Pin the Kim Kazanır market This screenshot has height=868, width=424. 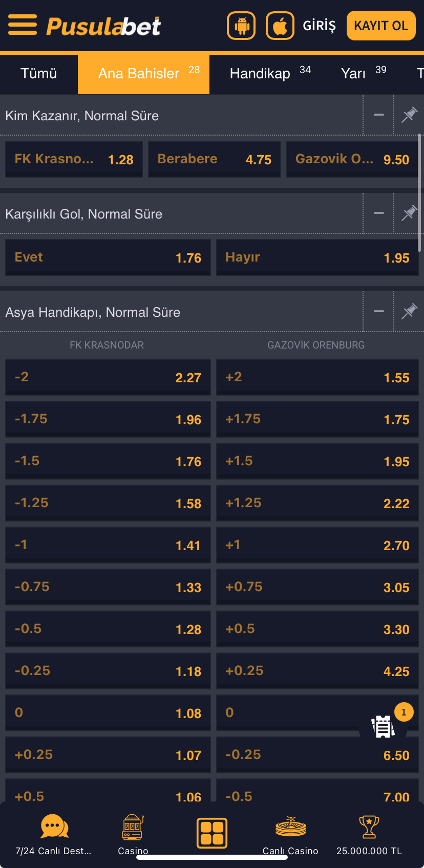click(x=409, y=115)
